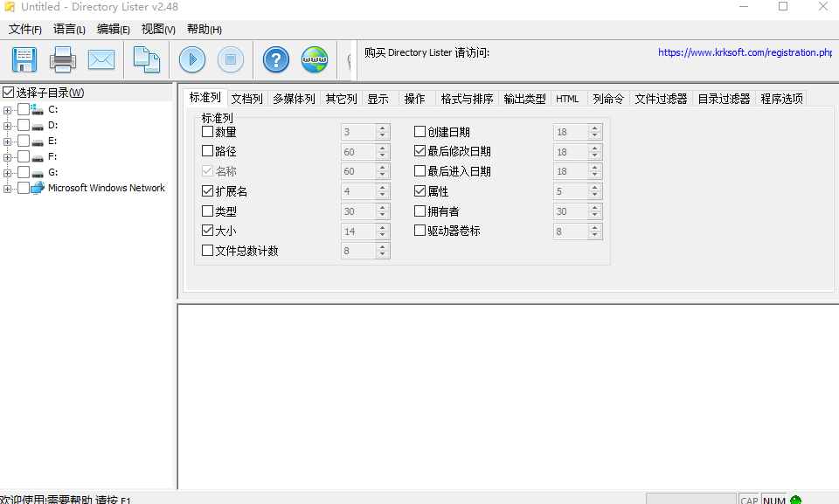
Task: Open the 语言(L) menu
Action: point(69,30)
